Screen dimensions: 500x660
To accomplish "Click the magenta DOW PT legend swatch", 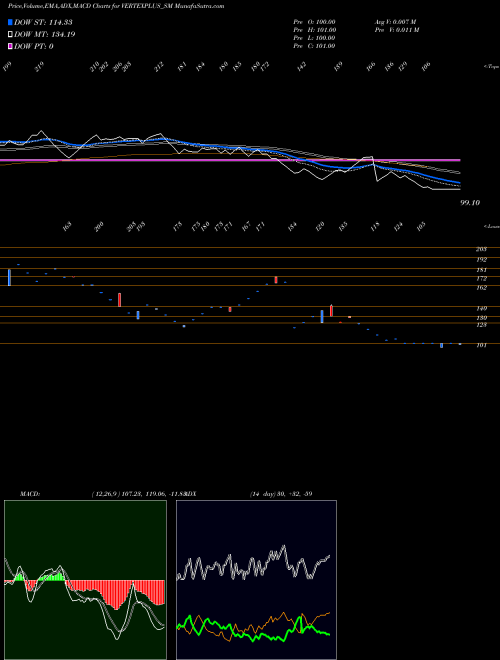I will click(10, 46).
